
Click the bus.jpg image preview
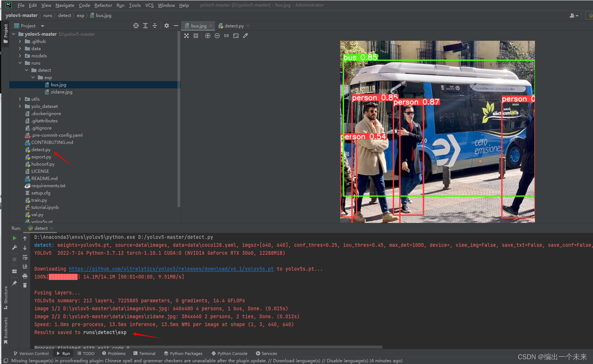(437, 132)
